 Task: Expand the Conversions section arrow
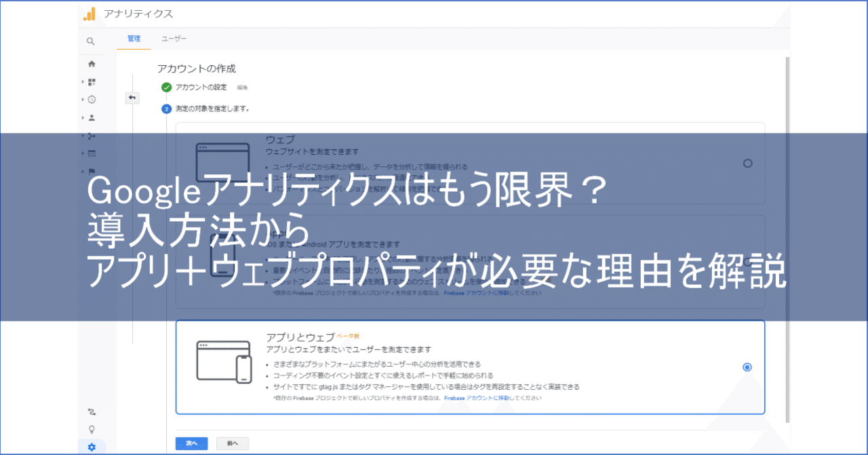(83, 171)
